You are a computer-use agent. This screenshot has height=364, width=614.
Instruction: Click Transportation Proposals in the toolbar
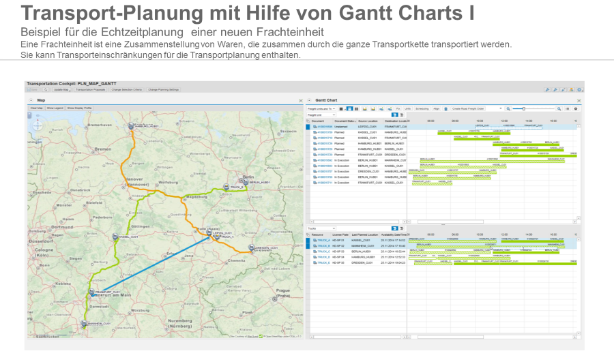(x=90, y=89)
